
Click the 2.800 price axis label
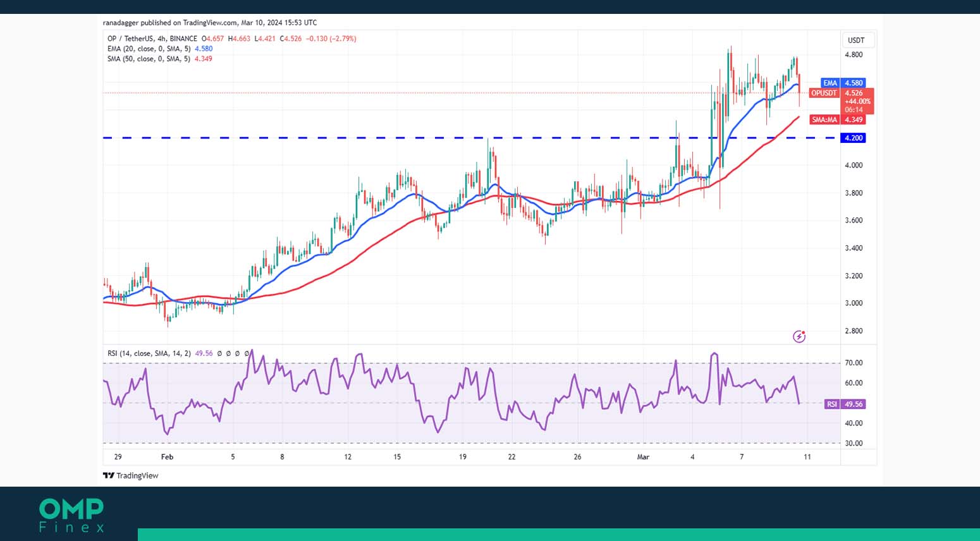(x=854, y=331)
